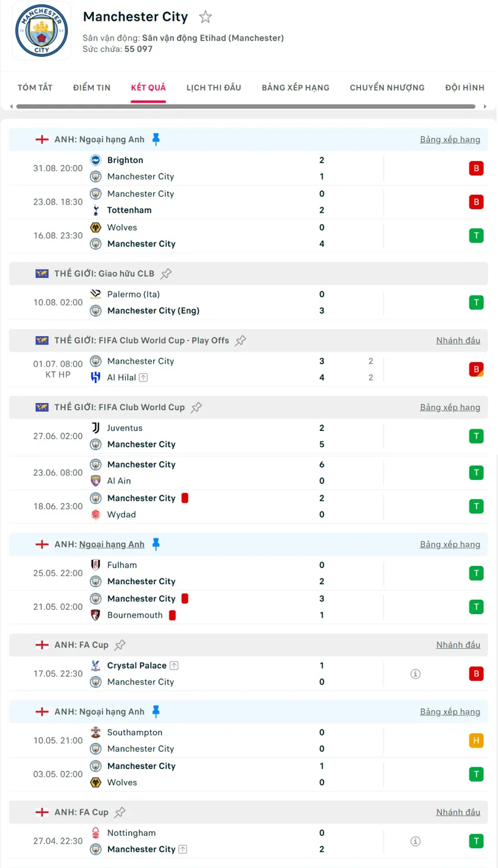This screenshot has height=868, width=498.
Task: Open the LỊCH THI ĐẤU tab
Action: pos(214,88)
